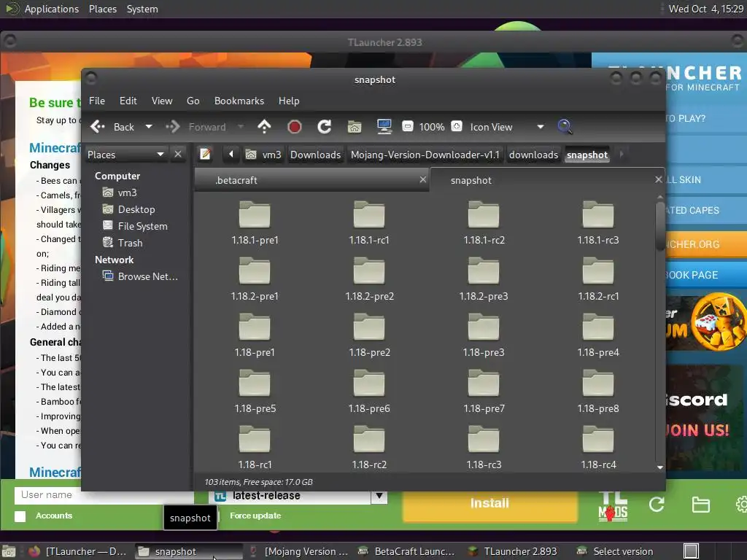The image size is (747, 560).
Task: Select the 1.18.1-rc1 folder
Action: pyautogui.click(x=369, y=223)
